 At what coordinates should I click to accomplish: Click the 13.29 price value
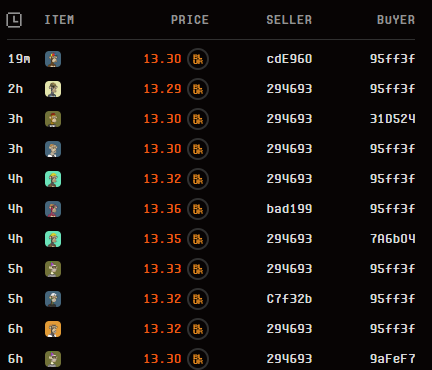162,89
